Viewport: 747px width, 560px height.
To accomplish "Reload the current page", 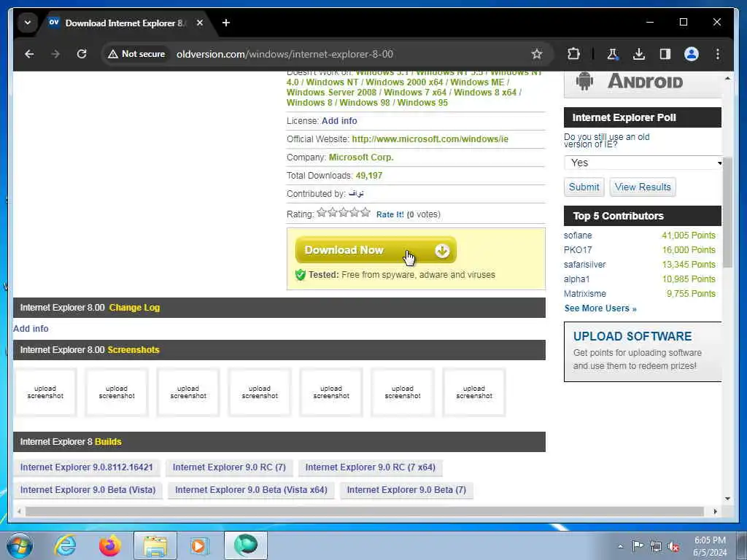I will (82, 54).
